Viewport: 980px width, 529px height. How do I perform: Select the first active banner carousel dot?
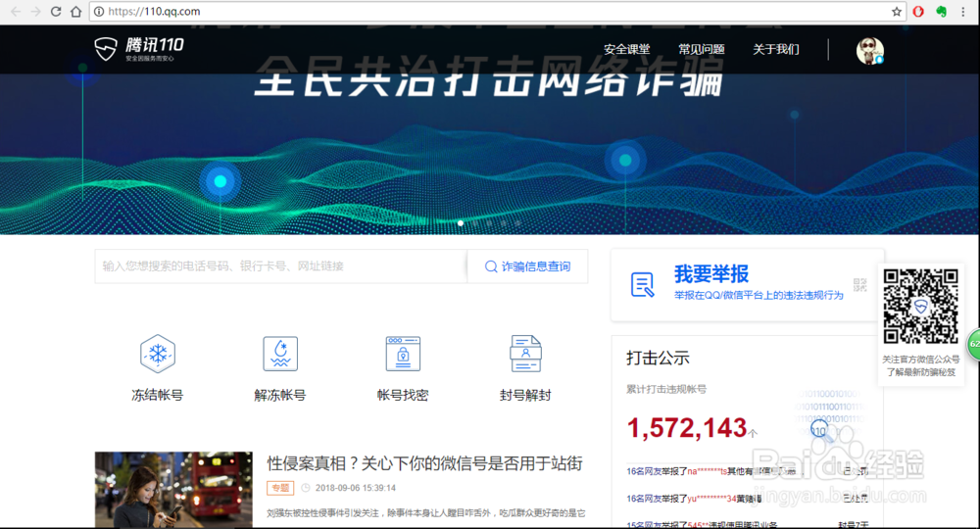click(461, 223)
